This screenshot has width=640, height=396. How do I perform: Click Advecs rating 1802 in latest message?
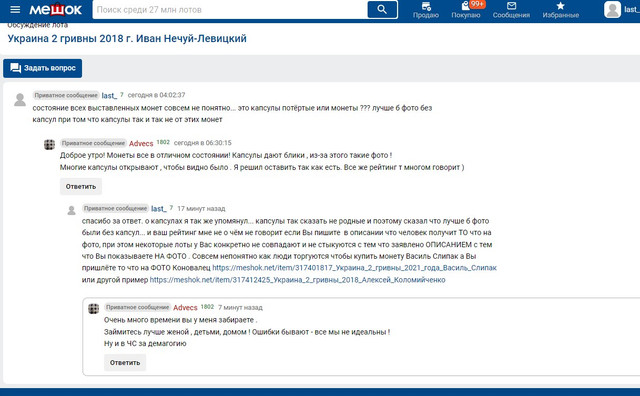point(207,307)
